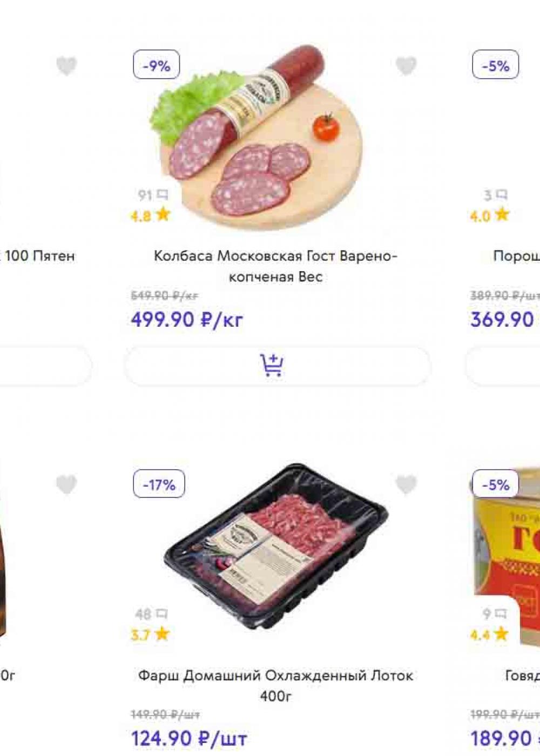View the 9 comments on Говядина product
Image resolution: width=540 pixels, height=756 pixels.
495,613
